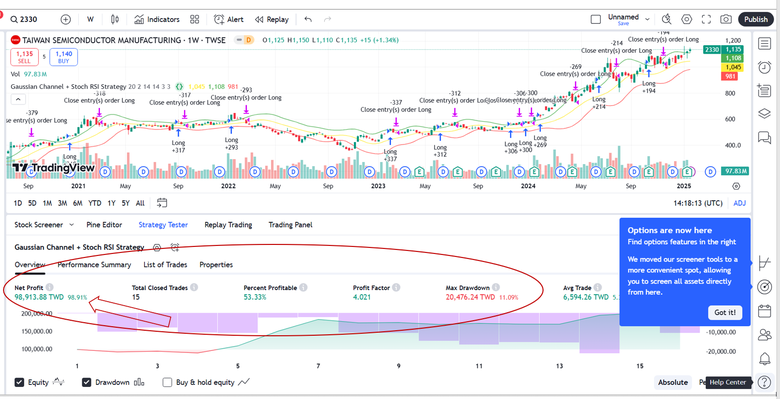Viewport: 780px width, 399px height.
Task: Open the Indicators menu
Action: pos(157,19)
